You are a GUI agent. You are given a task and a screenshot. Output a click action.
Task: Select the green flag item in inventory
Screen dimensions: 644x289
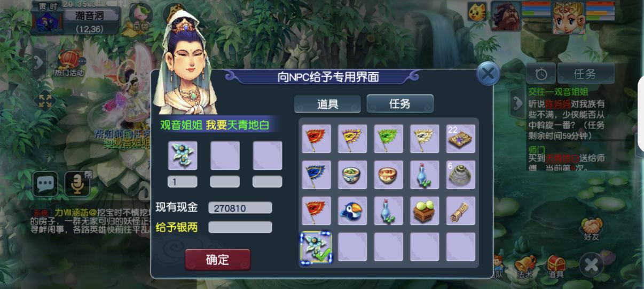tap(388, 139)
